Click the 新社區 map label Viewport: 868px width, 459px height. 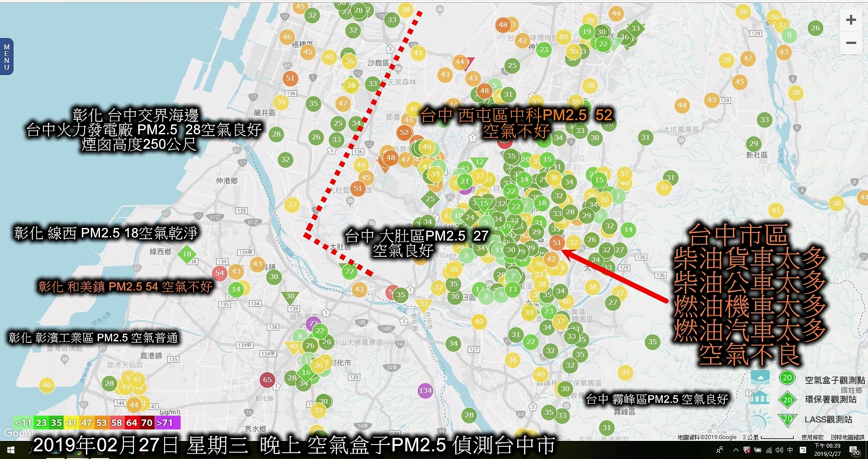[x=757, y=155]
